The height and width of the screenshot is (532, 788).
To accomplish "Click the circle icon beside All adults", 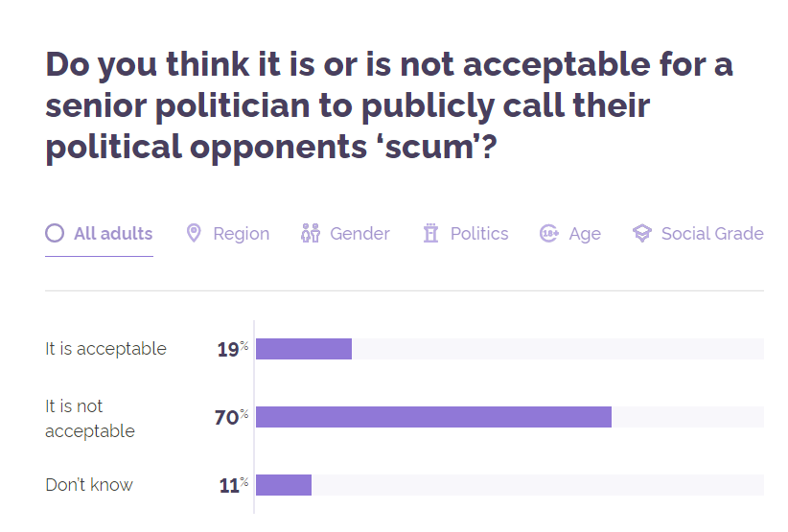I will click(55, 233).
